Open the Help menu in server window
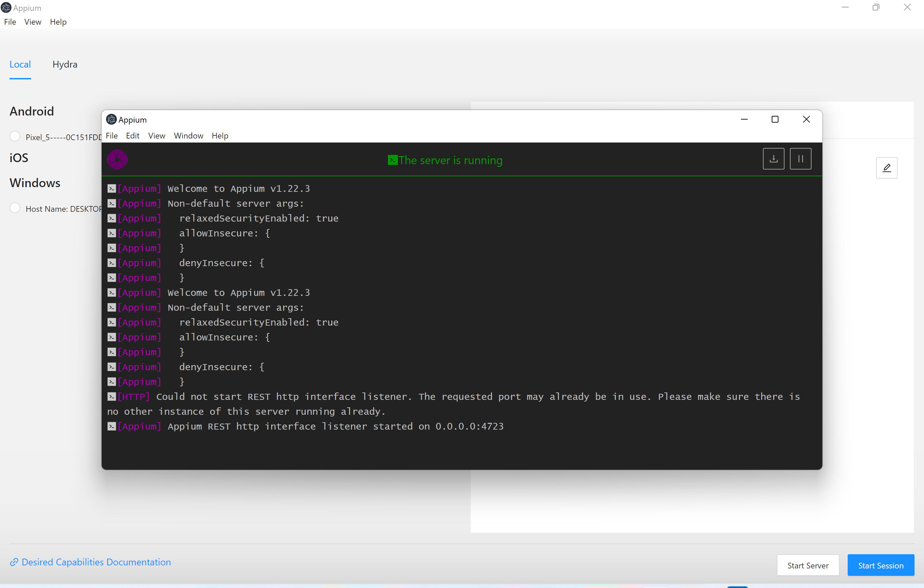 click(220, 136)
